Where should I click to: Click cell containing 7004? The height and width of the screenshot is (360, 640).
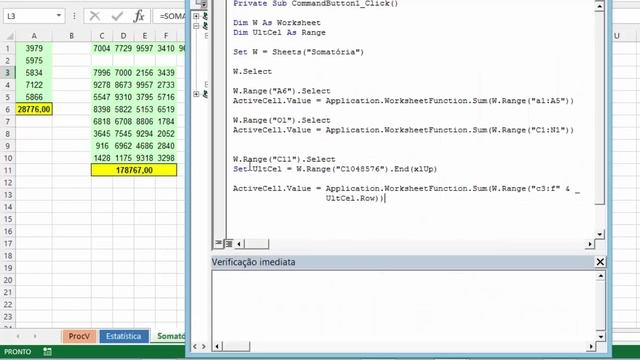click(102, 48)
